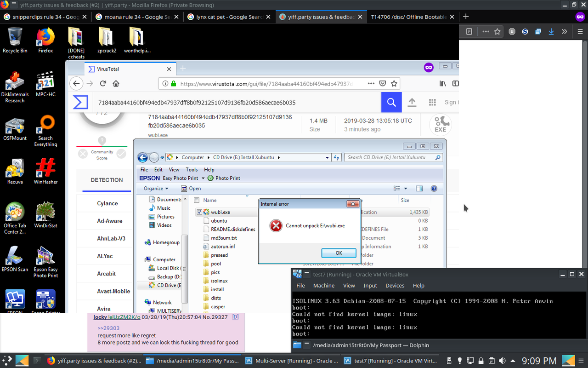Screen dimensions: 588x368
Task: Open the zpcrack2 desktop folder
Action: tap(107, 40)
